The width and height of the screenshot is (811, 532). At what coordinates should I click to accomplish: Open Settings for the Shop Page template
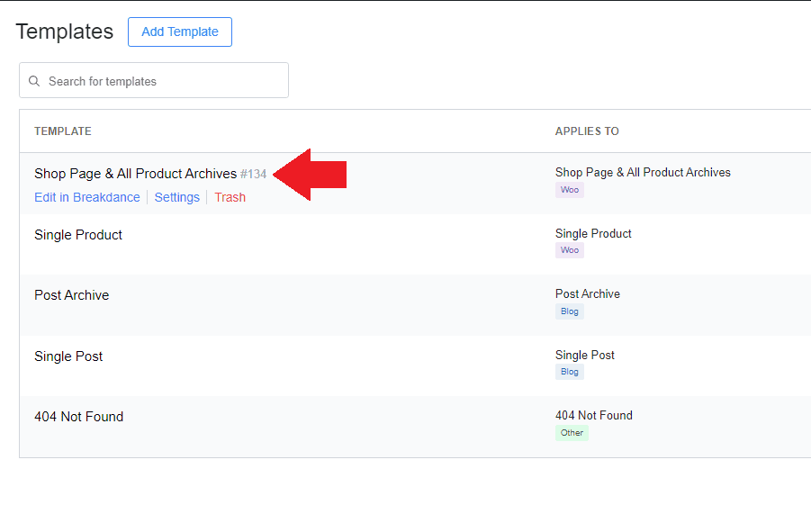(177, 197)
